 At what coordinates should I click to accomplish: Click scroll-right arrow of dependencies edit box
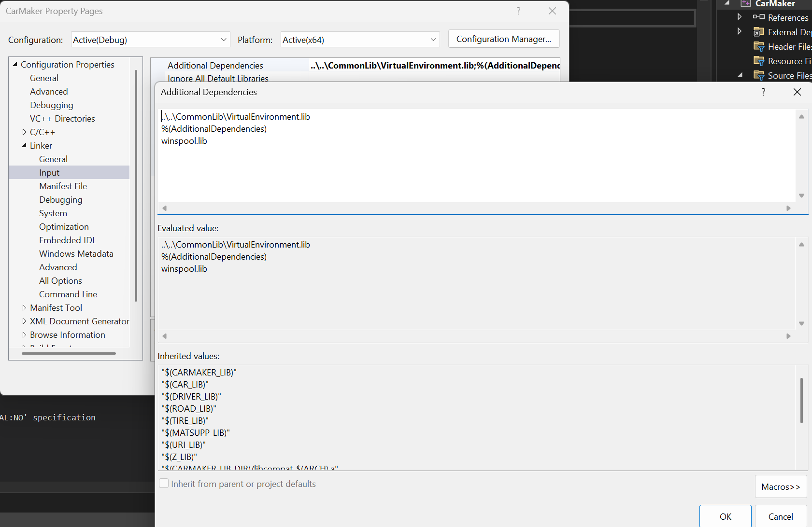pos(788,208)
